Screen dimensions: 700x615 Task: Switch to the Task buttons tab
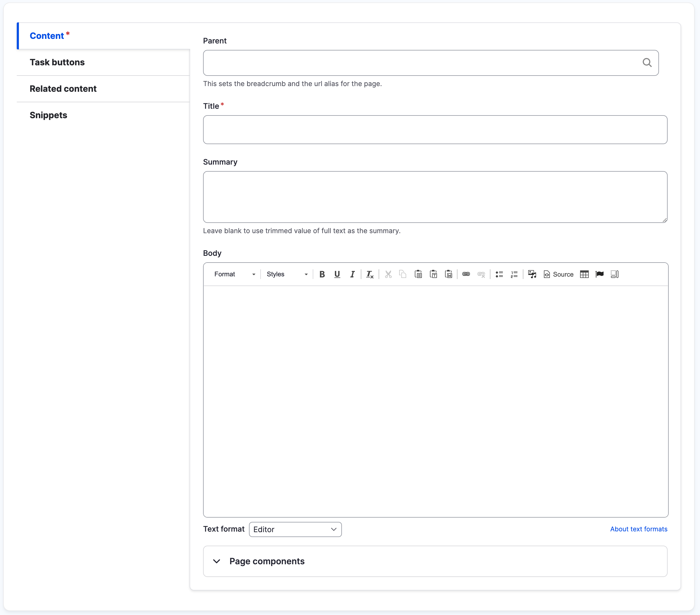(57, 62)
